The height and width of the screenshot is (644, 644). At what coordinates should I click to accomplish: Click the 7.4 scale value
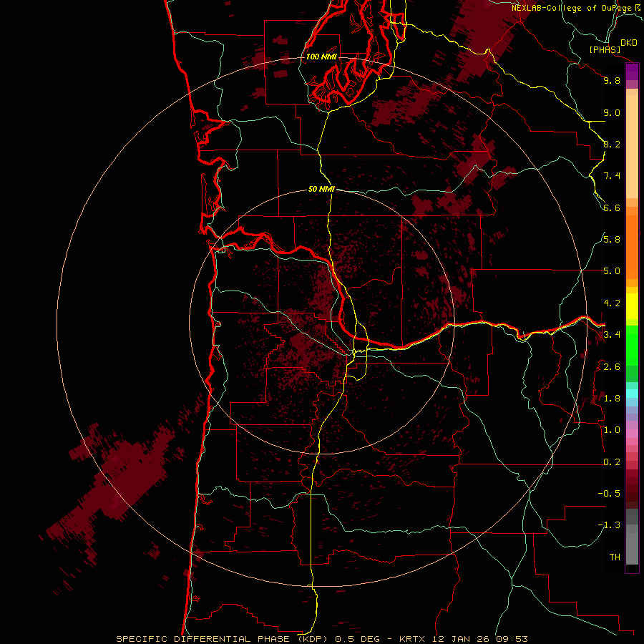612,176
